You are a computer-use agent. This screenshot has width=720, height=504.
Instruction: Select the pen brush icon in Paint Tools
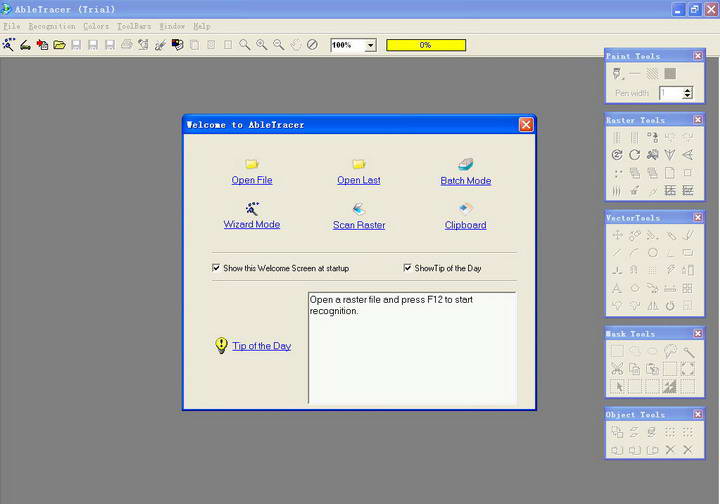(617, 73)
